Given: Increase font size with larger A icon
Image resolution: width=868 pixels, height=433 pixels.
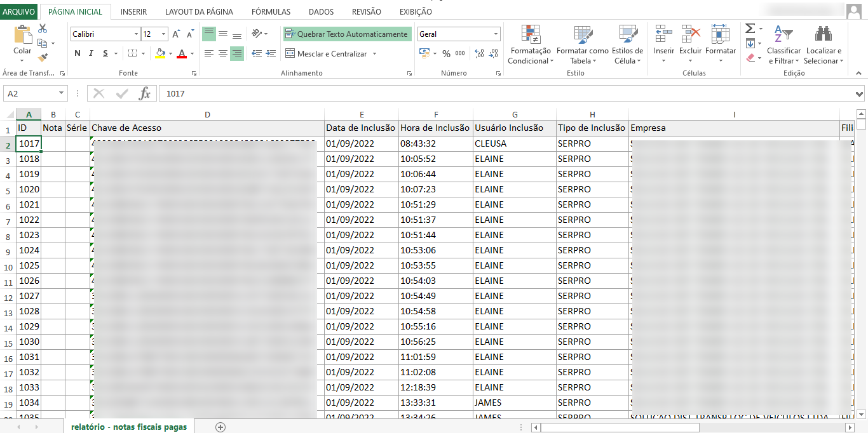Looking at the screenshot, I should click(x=176, y=34).
